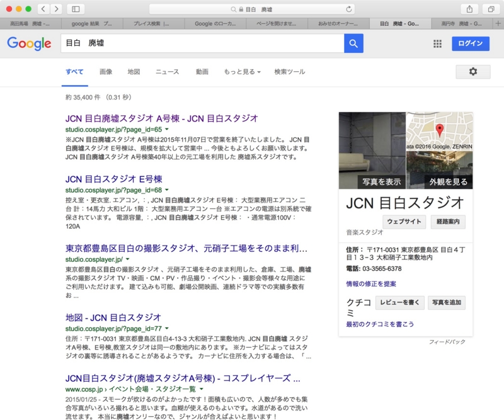Click the JCN 目白スタジオ panel title
The height and width of the screenshot is (420, 504).
405,203
